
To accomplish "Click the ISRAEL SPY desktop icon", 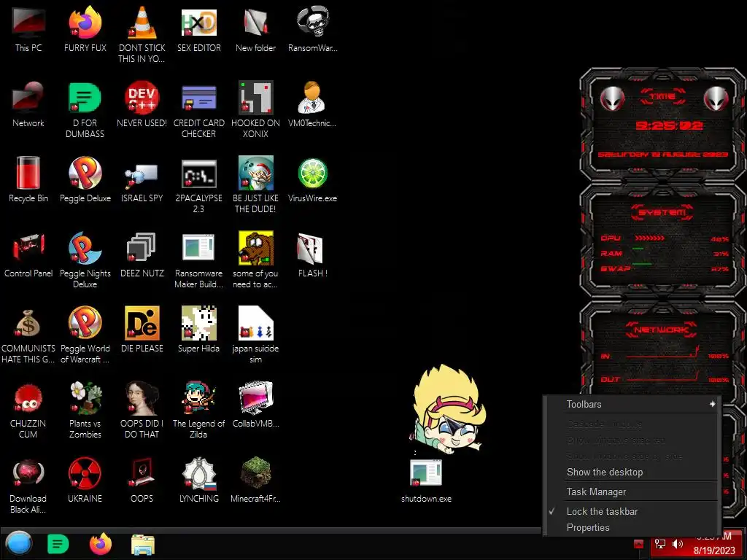I will (x=142, y=175).
